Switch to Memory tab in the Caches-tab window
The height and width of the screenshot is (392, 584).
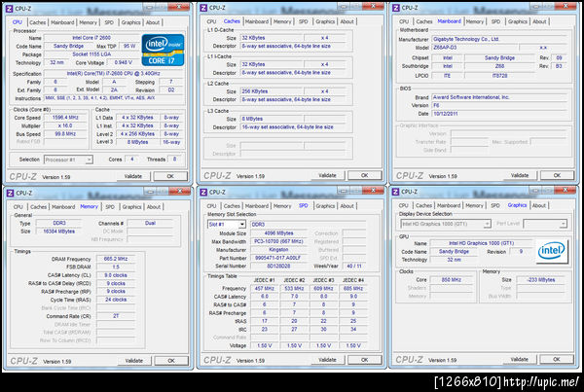282,21
